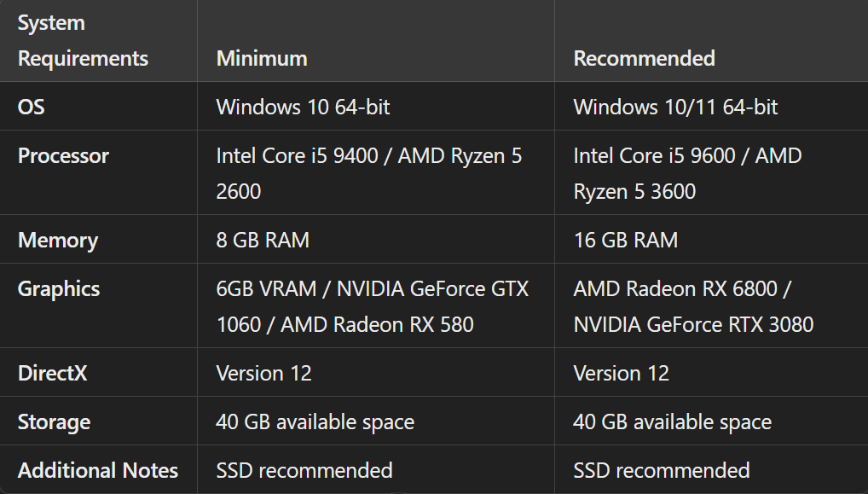Click the Radeon RX 6800 recommended cell
Screen dimensions: 868x494
(693, 306)
